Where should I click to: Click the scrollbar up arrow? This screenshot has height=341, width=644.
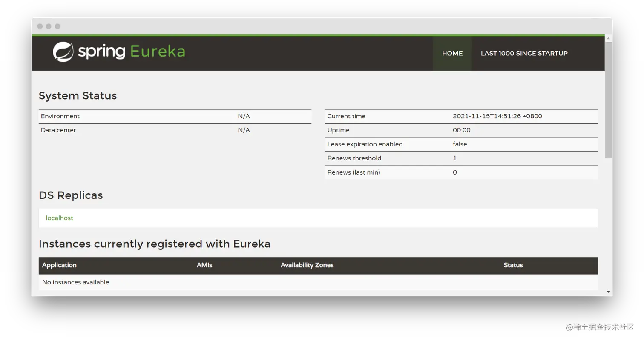tap(608, 39)
